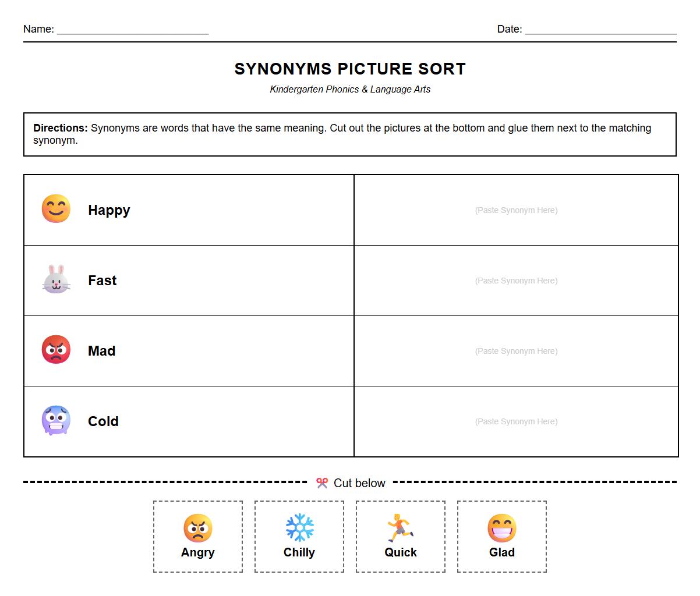Select the angry emoji in the Angry cutout card
Image resolution: width=700 pixels, height=596 pixels.
click(197, 528)
